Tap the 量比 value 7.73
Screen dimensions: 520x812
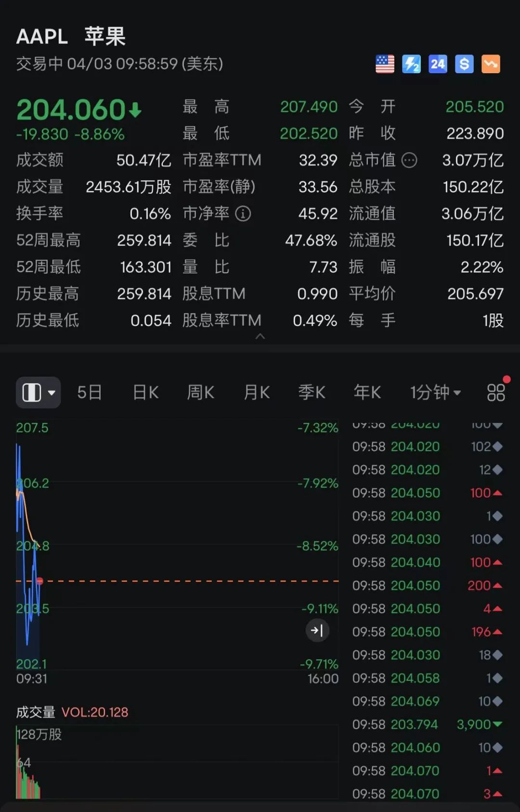point(323,267)
